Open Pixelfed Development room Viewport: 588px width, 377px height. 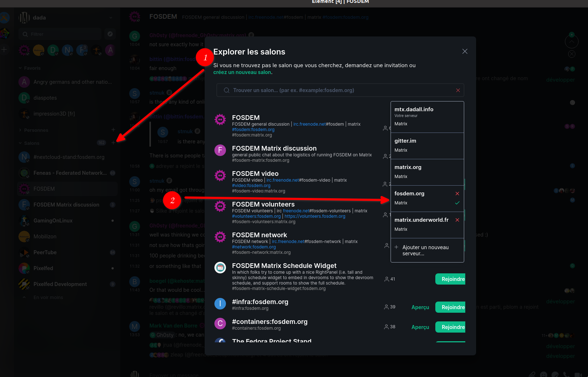67,284
